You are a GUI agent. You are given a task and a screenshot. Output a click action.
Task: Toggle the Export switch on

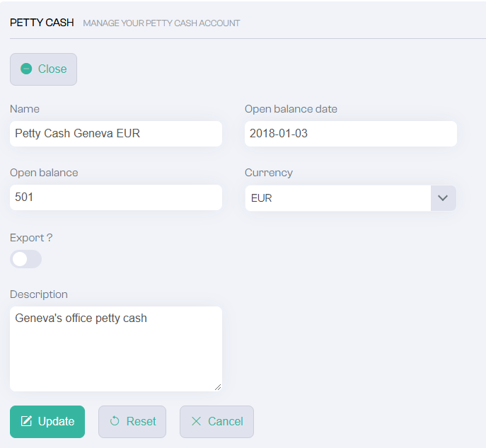[25, 259]
